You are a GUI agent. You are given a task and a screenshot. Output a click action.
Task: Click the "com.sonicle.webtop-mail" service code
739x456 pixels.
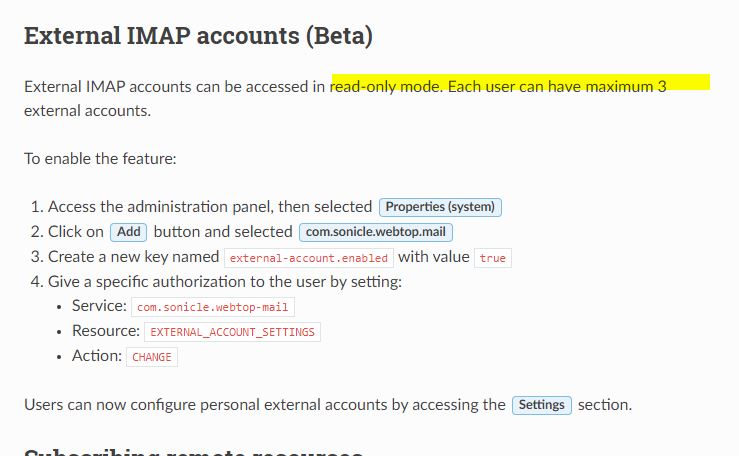(x=213, y=307)
